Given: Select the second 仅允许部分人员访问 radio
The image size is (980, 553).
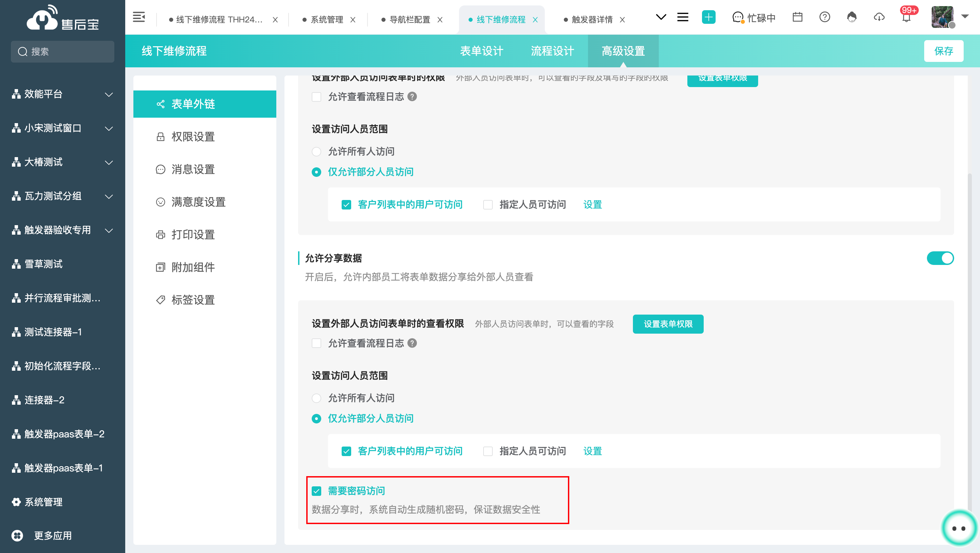Looking at the screenshot, I should click(316, 418).
